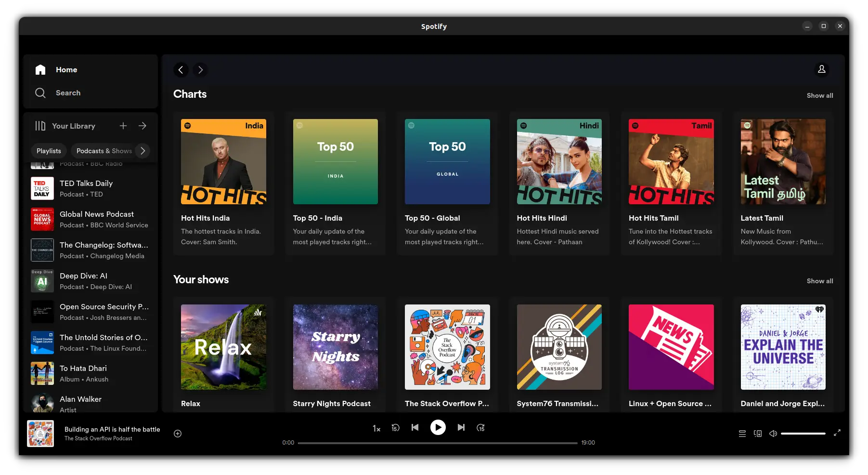The width and height of the screenshot is (868, 475).
Task: Open The Stack Overflow Podcast card
Action: point(447,355)
